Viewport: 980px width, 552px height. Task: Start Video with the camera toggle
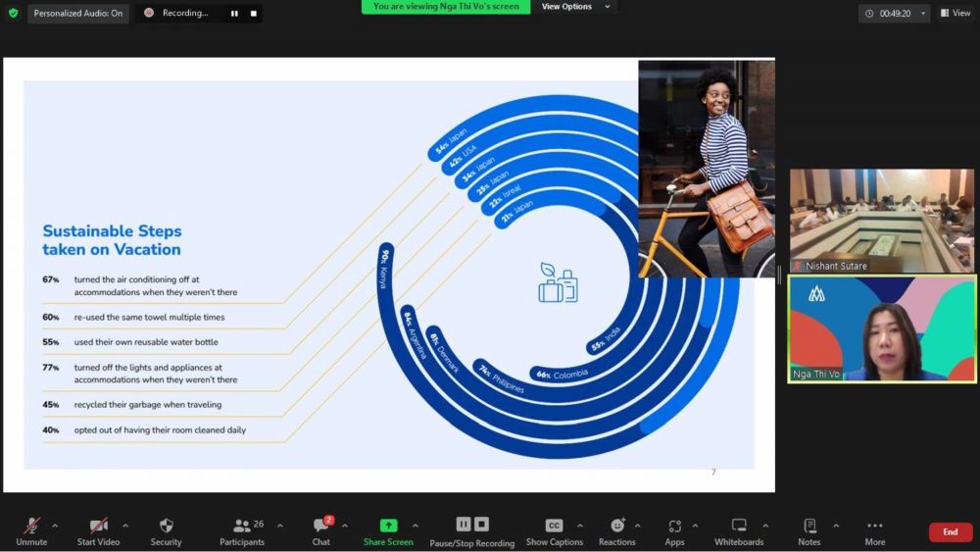98,526
